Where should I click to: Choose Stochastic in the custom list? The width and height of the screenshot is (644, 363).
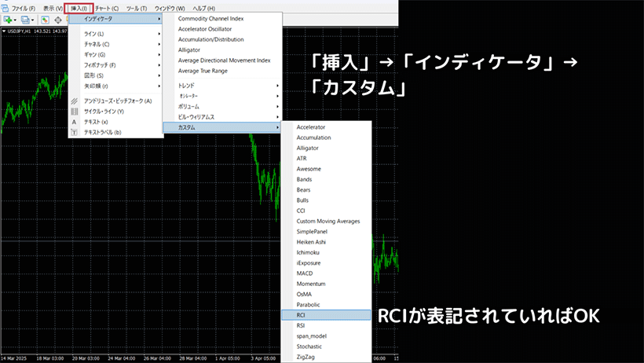pyautogui.click(x=326, y=346)
